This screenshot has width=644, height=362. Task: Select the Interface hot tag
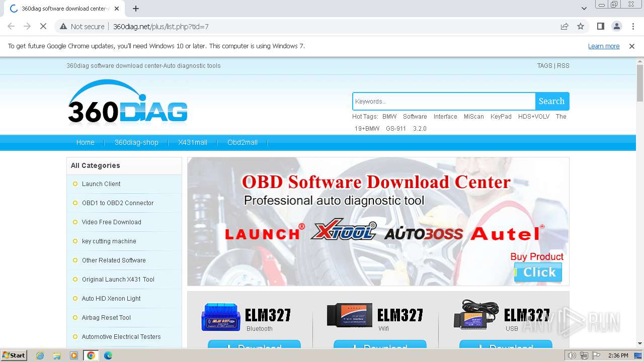[445, 117]
